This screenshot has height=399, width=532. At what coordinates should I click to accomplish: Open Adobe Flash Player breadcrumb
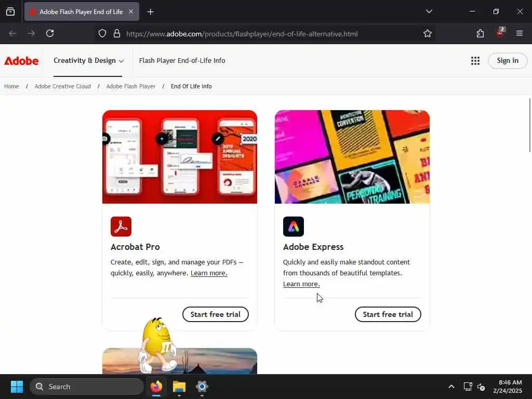(x=131, y=87)
